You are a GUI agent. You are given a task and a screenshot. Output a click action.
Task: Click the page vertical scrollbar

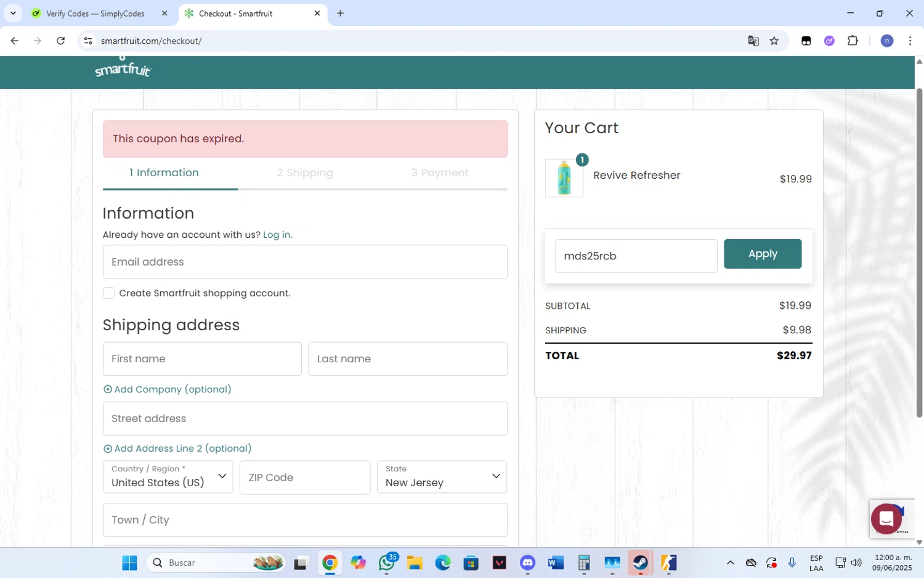click(x=919, y=253)
